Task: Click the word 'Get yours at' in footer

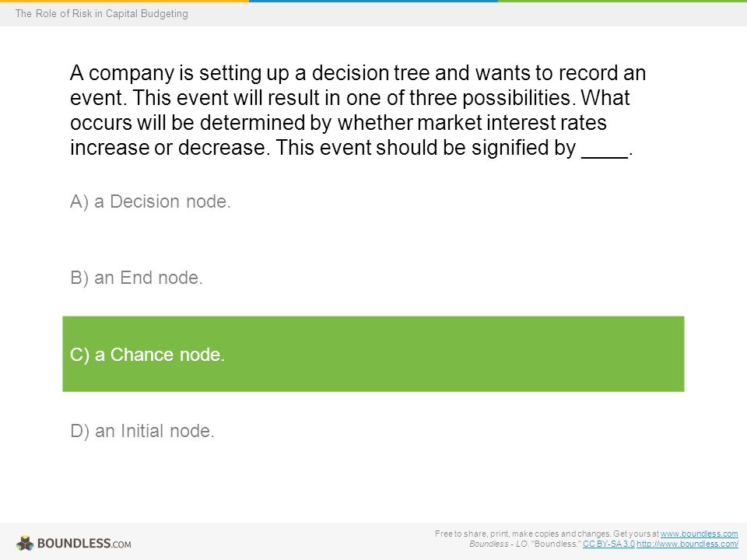Action: point(636,534)
